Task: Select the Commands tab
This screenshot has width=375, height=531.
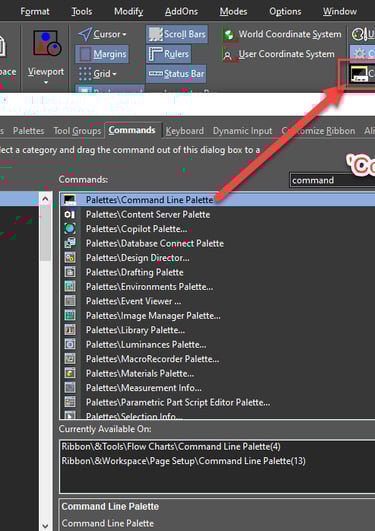Action: coord(132,130)
